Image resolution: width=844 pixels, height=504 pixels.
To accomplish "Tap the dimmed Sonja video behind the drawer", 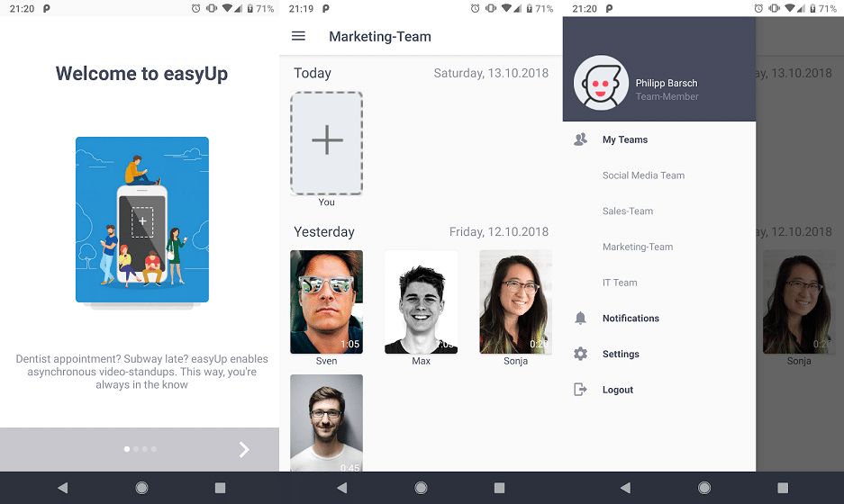I will tap(799, 301).
